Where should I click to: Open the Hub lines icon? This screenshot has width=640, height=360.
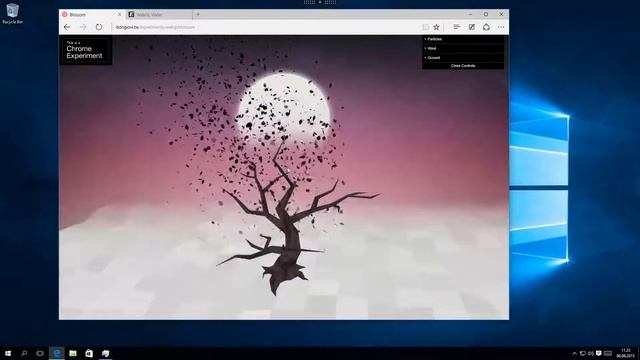[x=456, y=27]
